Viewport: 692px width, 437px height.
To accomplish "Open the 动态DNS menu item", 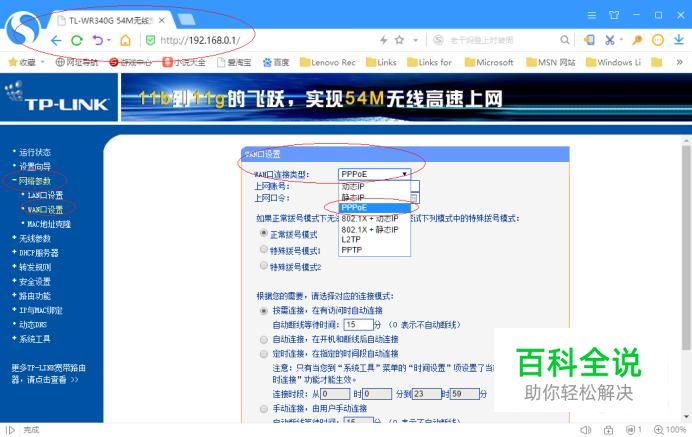I will click(33, 325).
